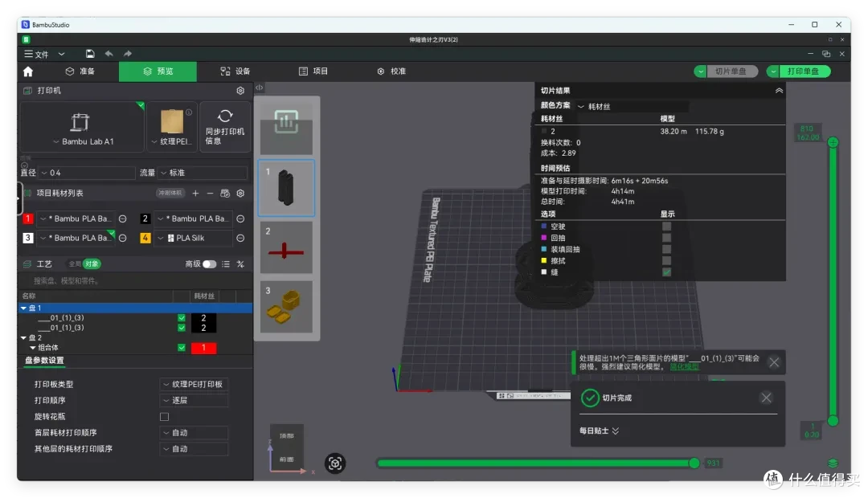Viewport: 868px width, 498px height.
Task: Click 同步打印机信息 sync button
Action: 225,127
